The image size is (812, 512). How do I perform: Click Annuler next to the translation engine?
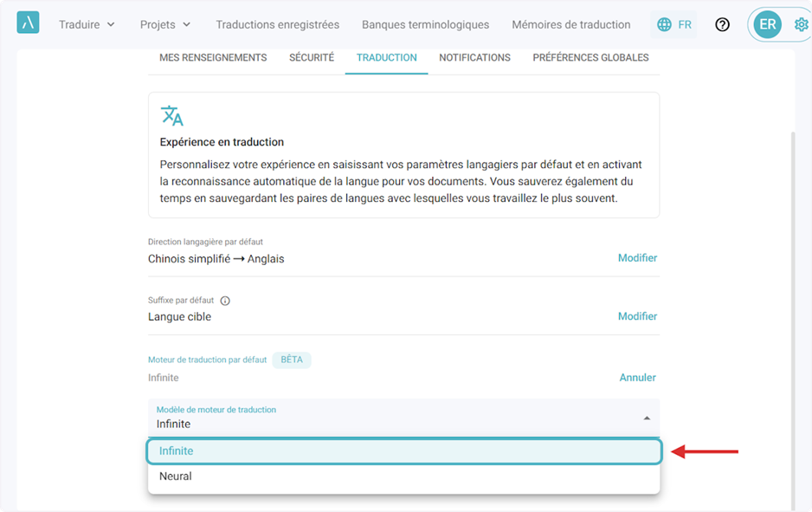tap(637, 378)
